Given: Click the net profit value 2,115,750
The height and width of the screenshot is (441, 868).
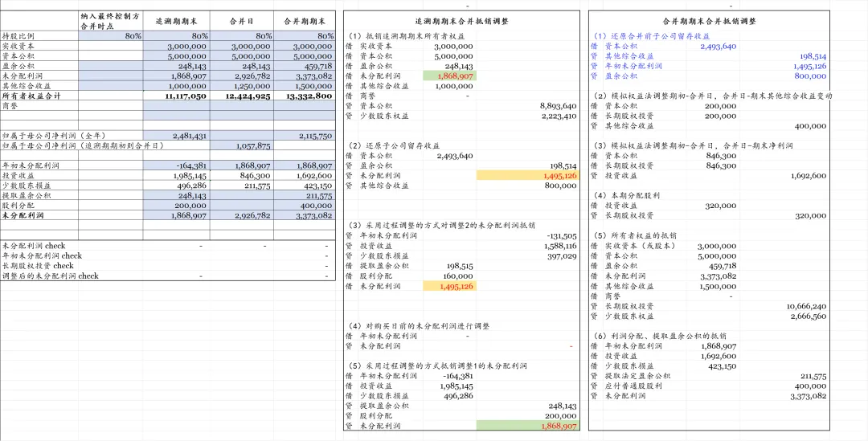Looking at the screenshot, I should (314, 136).
